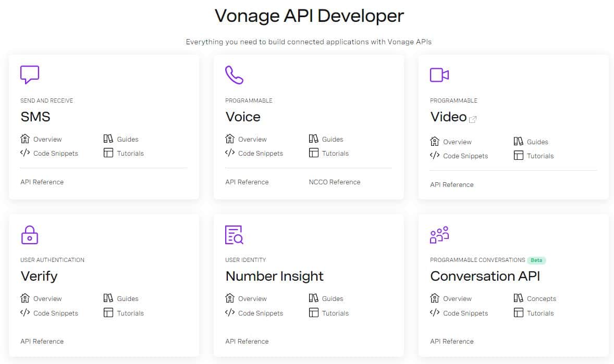Screen dimensions: 614x364
Task: Click the code brackets icon in Video card
Action: pyautogui.click(x=435, y=155)
